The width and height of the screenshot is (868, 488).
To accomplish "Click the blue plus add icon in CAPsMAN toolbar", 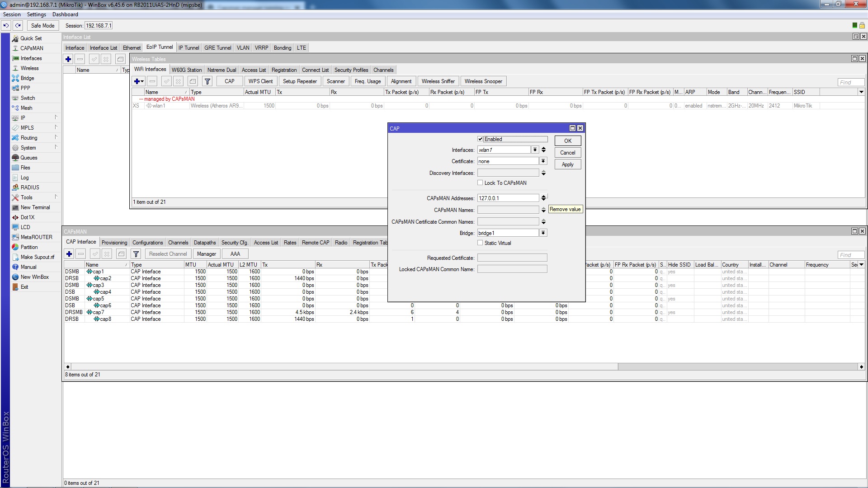I will tap(69, 254).
